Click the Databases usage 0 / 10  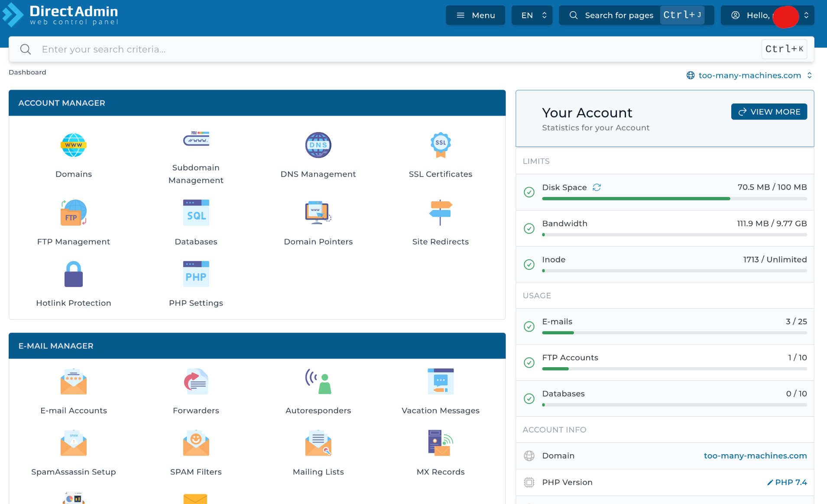tap(796, 394)
